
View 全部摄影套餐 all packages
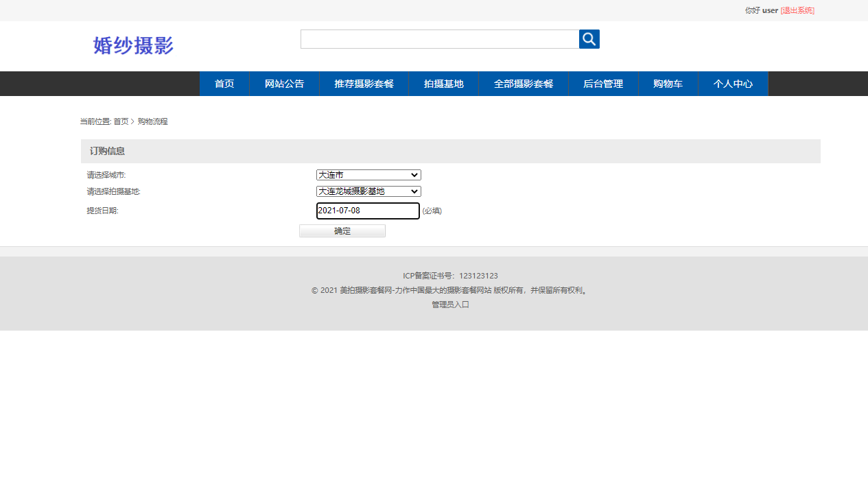(x=524, y=83)
